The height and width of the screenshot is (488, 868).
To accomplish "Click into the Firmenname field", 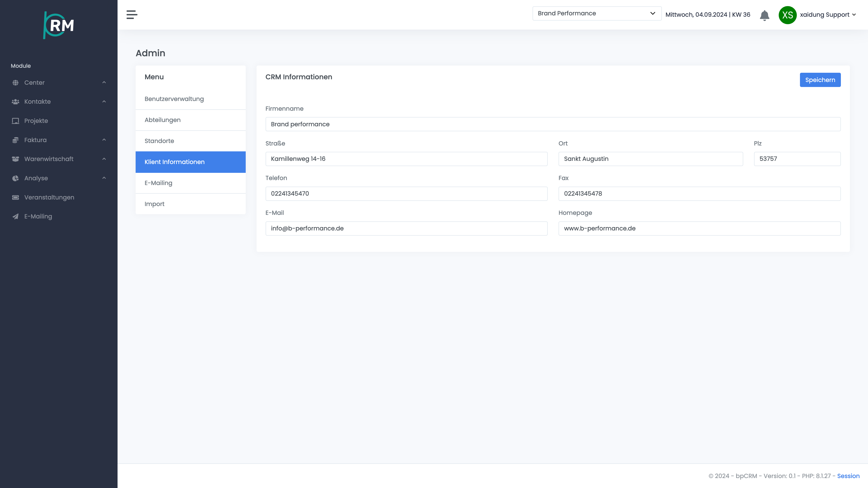I will [553, 124].
